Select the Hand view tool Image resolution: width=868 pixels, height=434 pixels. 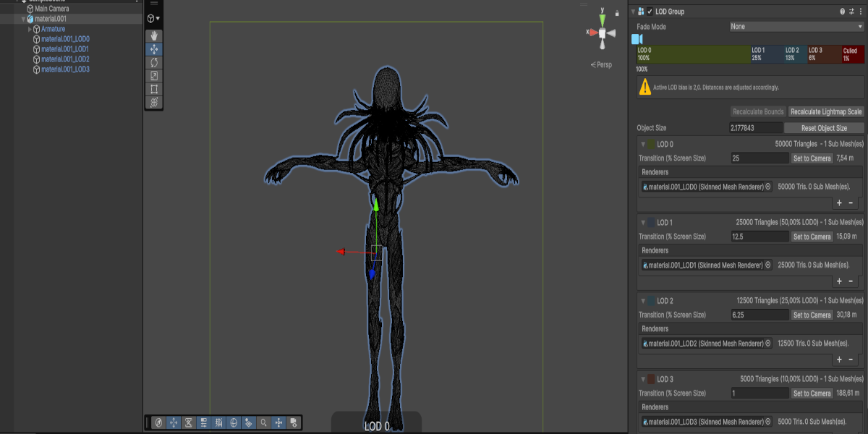pyautogui.click(x=154, y=36)
